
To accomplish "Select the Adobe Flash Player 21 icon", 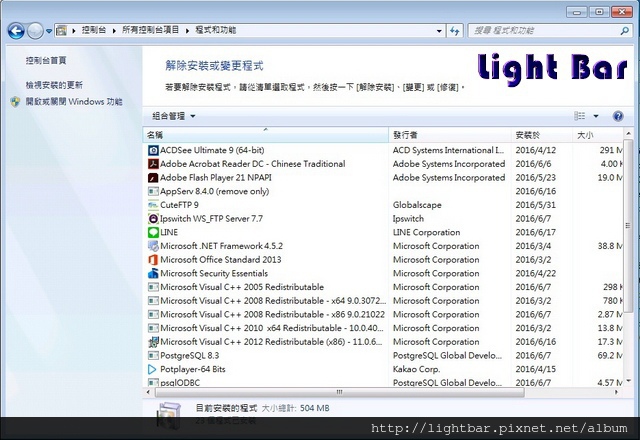I will pos(153,178).
